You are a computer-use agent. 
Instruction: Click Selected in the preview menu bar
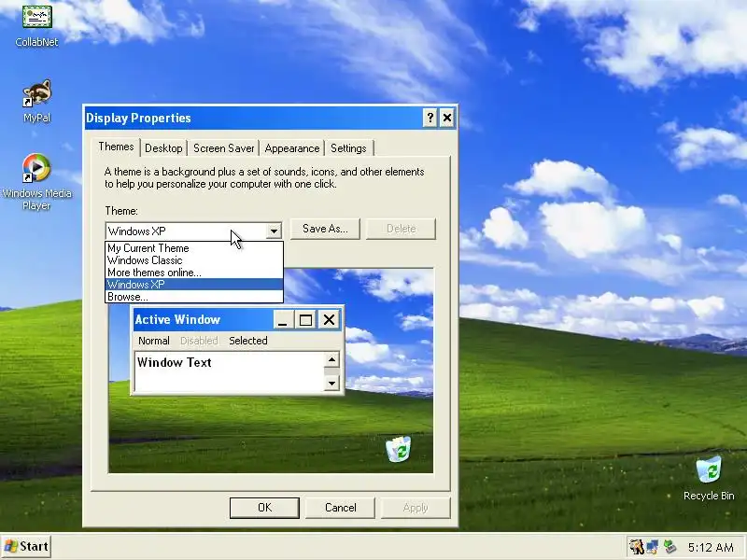[x=248, y=341]
